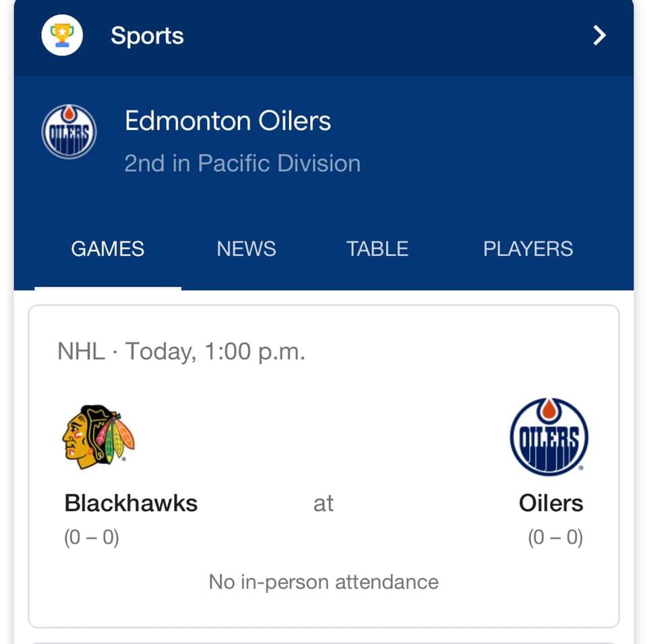Click the Blackhawks team name
The height and width of the screenshot is (644, 647).
coord(131,503)
